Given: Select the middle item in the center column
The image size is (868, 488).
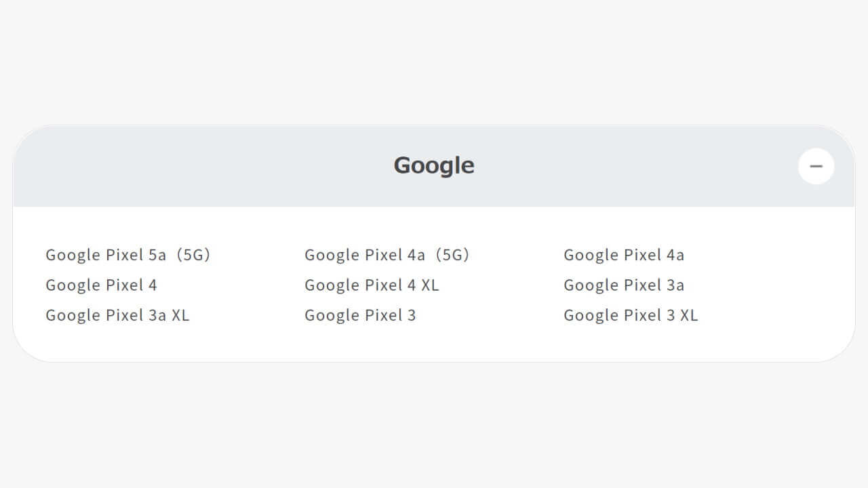Looking at the screenshot, I should coord(372,285).
